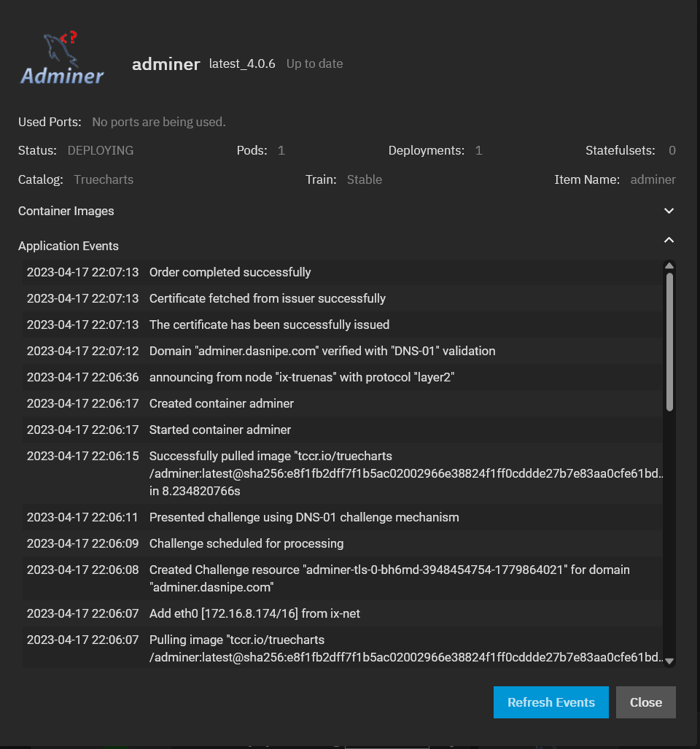Expand the Container Images section
The image size is (700, 749).
tap(669, 211)
